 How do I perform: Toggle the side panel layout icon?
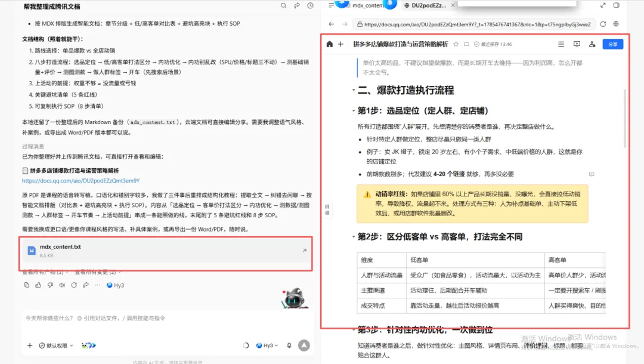click(x=617, y=5)
